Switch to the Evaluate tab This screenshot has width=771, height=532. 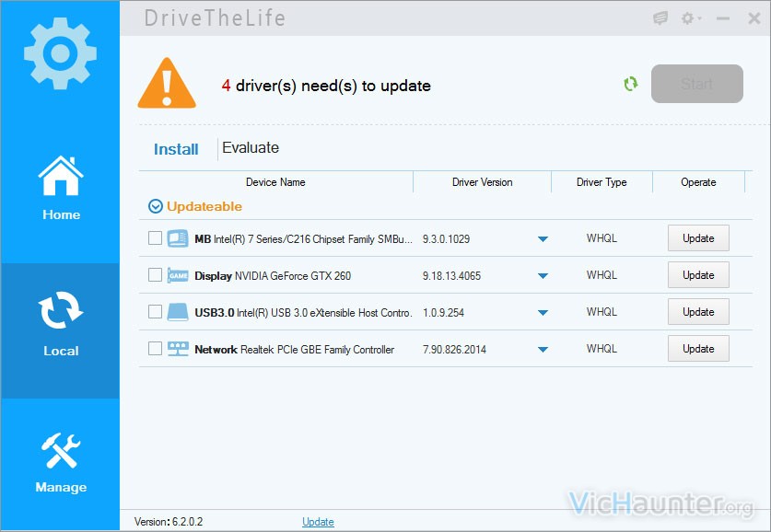251,148
